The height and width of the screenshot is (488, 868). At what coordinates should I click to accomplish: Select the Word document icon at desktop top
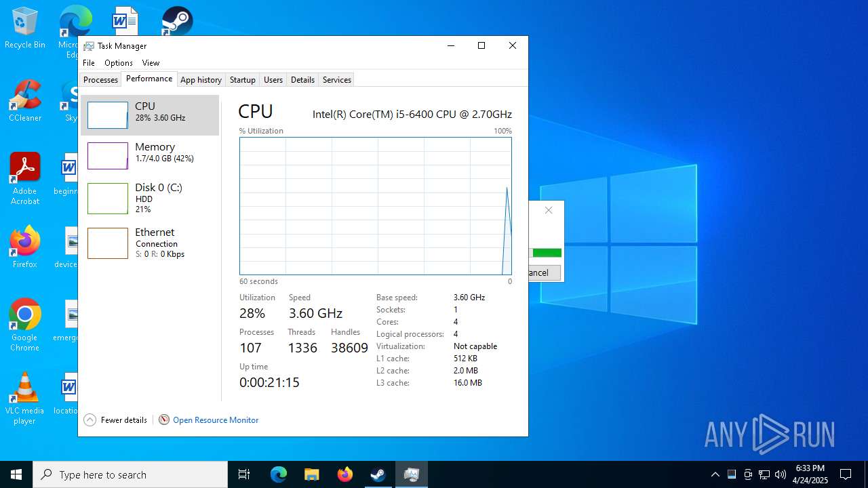(125, 20)
